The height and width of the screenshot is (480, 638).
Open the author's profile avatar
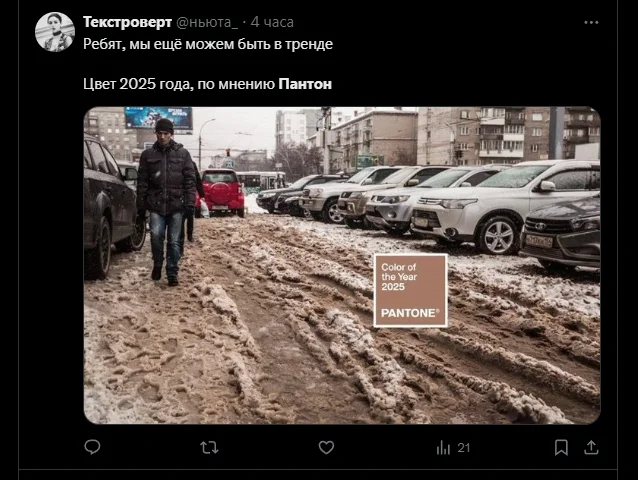[55, 32]
